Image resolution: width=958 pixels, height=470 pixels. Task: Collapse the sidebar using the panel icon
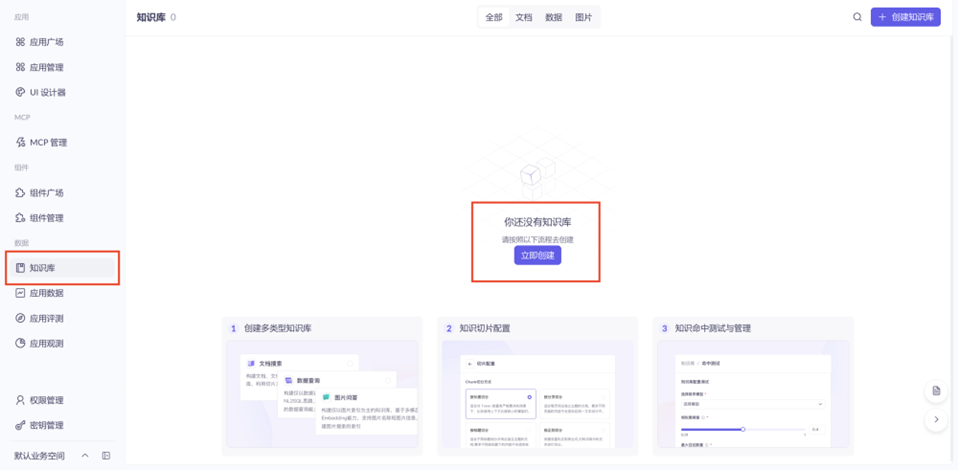coord(106,455)
